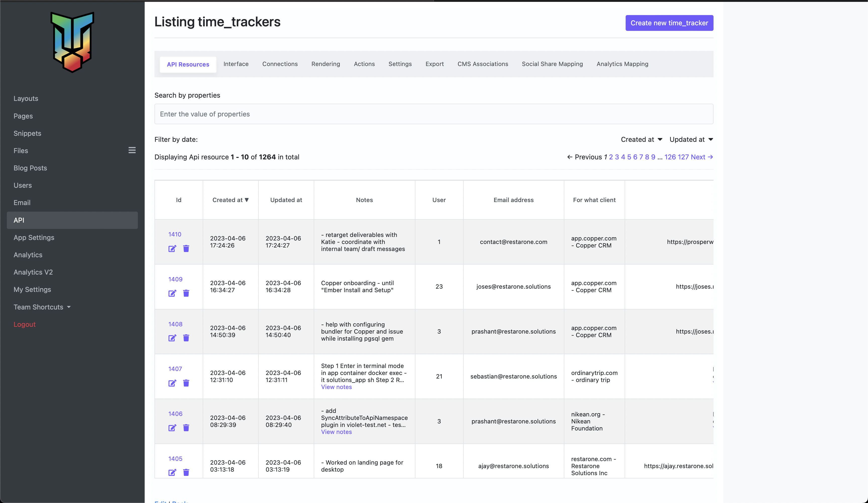868x503 pixels.
Task: Click trash icon for record 1408
Action: [186, 338]
